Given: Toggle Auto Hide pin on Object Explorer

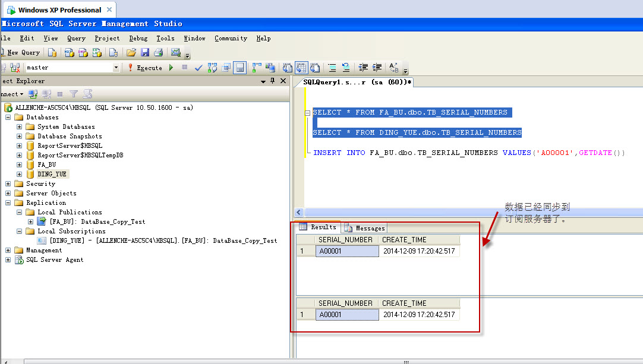Looking at the screenshot, I should (272, 81).
